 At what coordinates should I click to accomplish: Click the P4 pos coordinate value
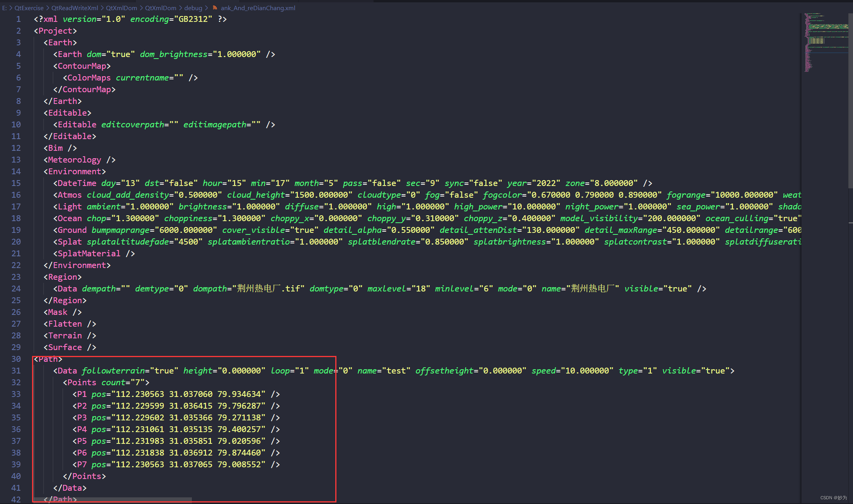tap(188, 429)
